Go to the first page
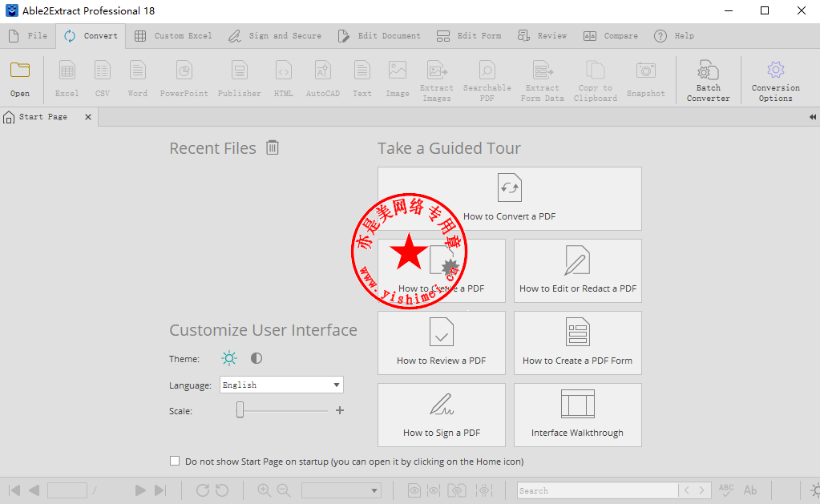This screenshot has width=820, height=504. click(x=14, y=490)
